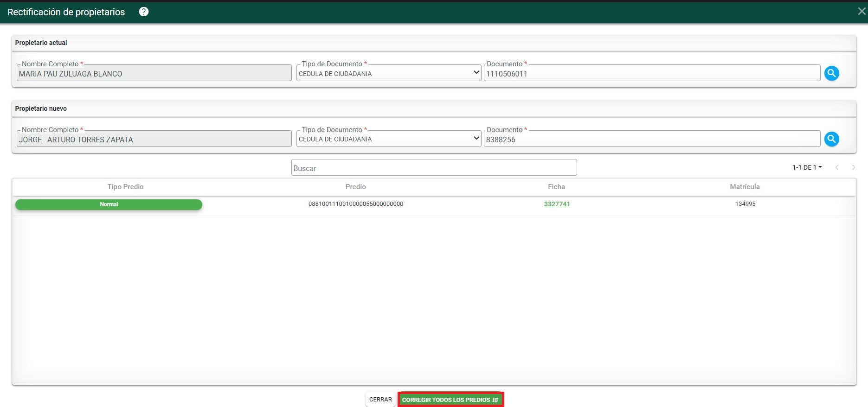Click the Tipo Predio column header
Screen dimensions: 868x407
(125, 187)
